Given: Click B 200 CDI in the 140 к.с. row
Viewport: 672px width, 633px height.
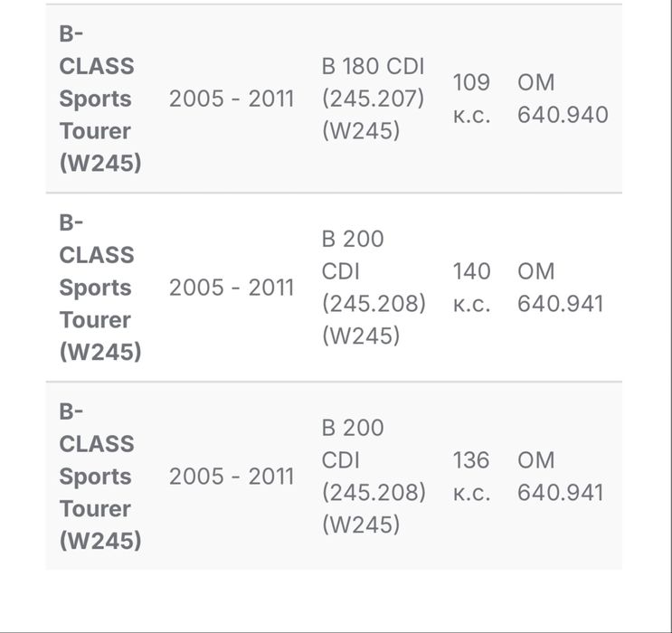Looking at the screenshot, I should (x=353, y=255).
